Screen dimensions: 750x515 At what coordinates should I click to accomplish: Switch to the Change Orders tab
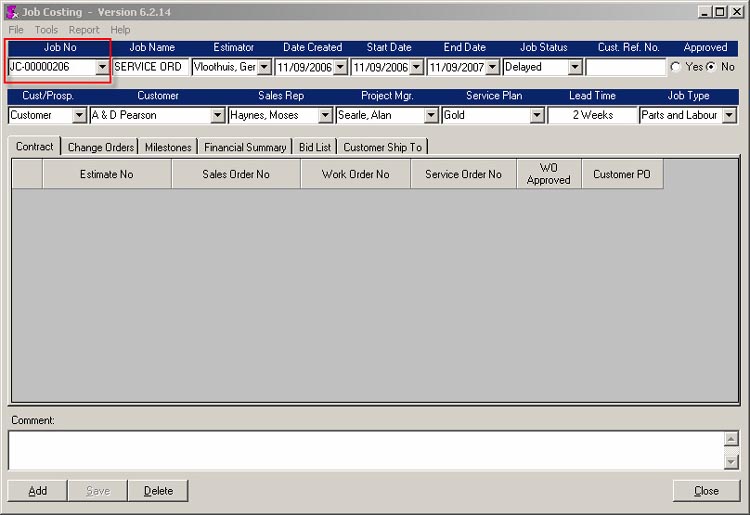100,147
